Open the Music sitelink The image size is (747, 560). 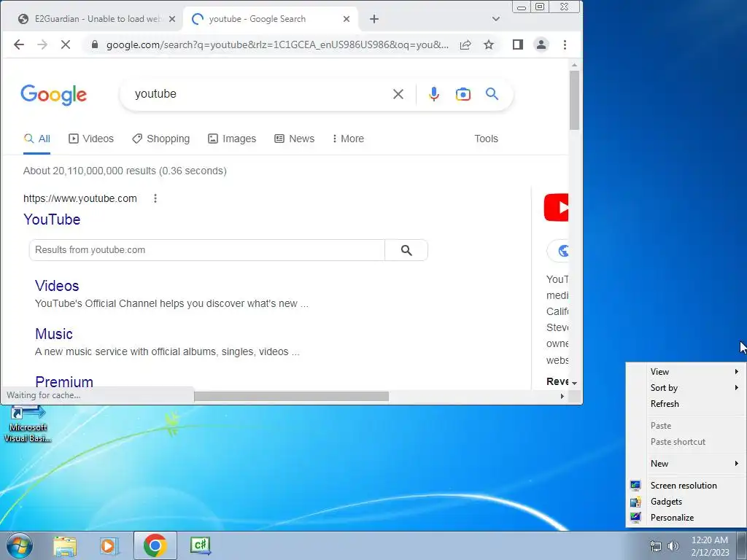[54, 334]
